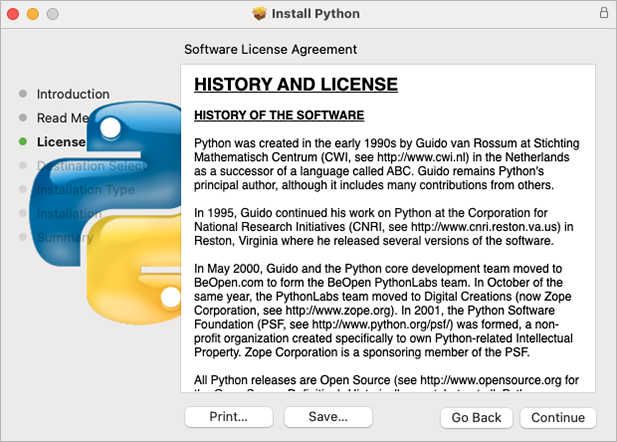Click the green bullet beside License
The height and width of the screenshot is (442, 617).
click(23, 142)
